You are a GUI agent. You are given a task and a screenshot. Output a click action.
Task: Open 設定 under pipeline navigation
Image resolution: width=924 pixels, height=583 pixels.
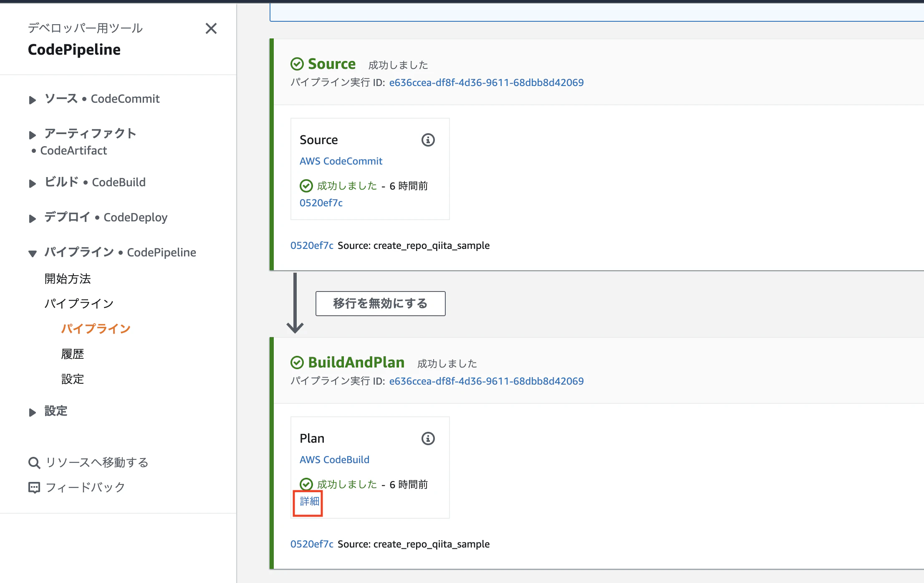73,379
